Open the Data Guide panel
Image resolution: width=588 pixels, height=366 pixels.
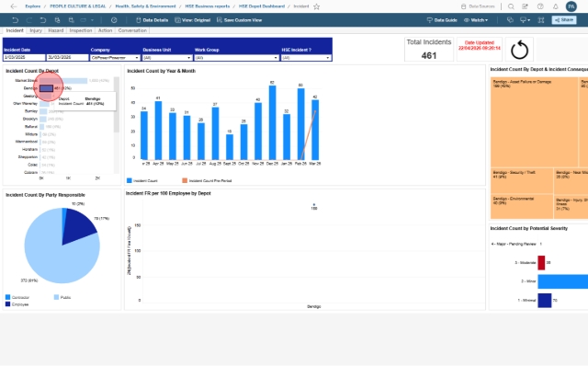(x=442, y=20)
